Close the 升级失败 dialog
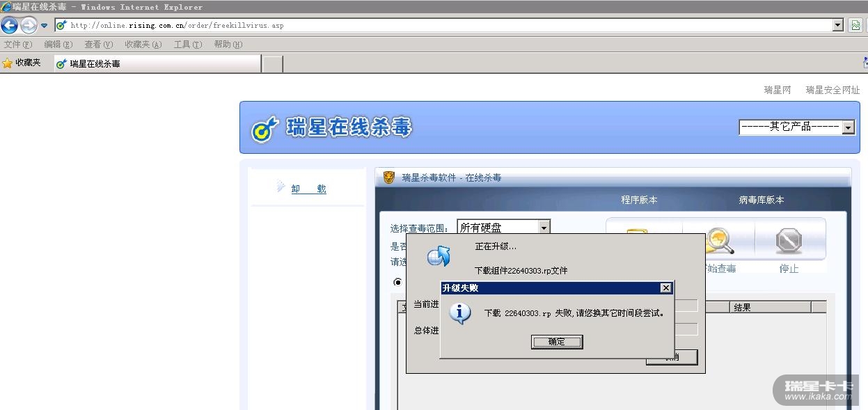The image size is (868, 410). click(x=665, y=288)
